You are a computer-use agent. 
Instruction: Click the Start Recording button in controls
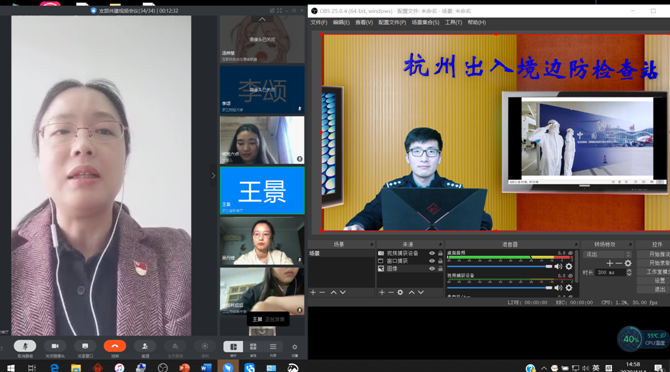click(653, 263)
